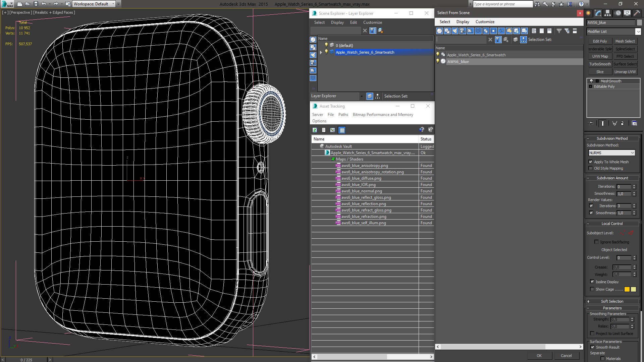
Task: Toggle Render Values Iterations checkbox
Action: [591, 206]
